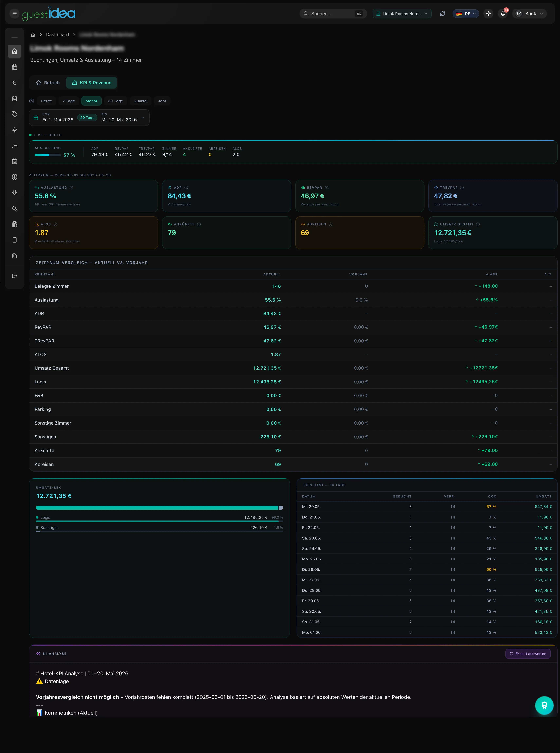Open the DE language dropdown
Image resolution: width=560 pixels, height=753 pixels.
click(x=465, y=14)
